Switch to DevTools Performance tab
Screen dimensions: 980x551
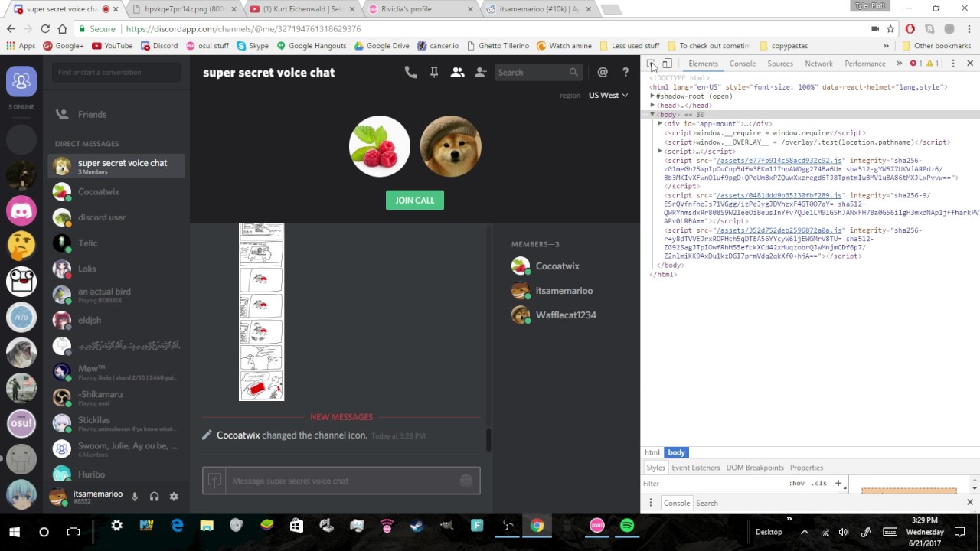point(864,64)
